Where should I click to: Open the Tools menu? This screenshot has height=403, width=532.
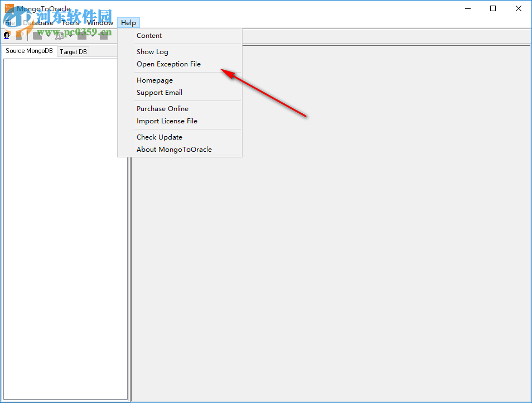coord(70,23)
